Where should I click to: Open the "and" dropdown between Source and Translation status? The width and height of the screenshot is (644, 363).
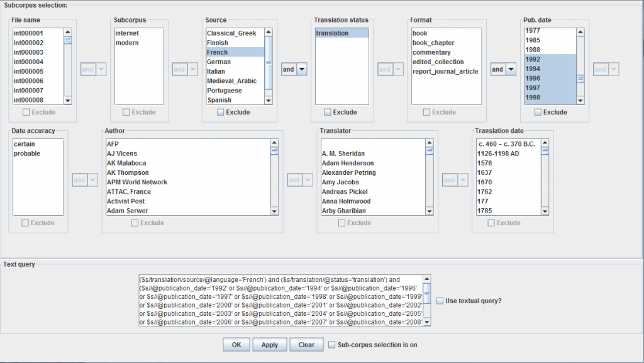[x=294, y=69]
